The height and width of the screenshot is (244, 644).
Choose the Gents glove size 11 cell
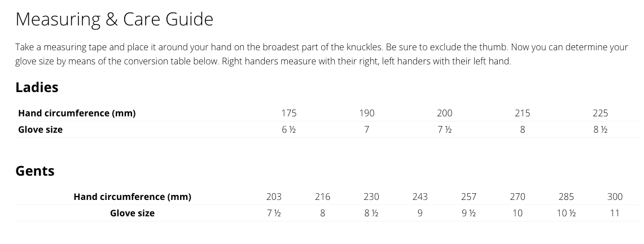click(x=615, y=213)
